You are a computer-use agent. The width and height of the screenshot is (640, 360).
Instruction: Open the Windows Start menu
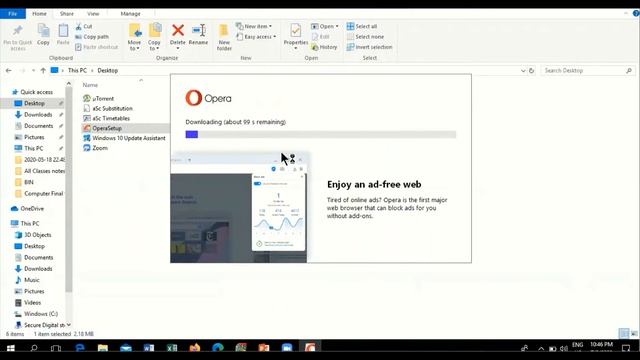11,348
